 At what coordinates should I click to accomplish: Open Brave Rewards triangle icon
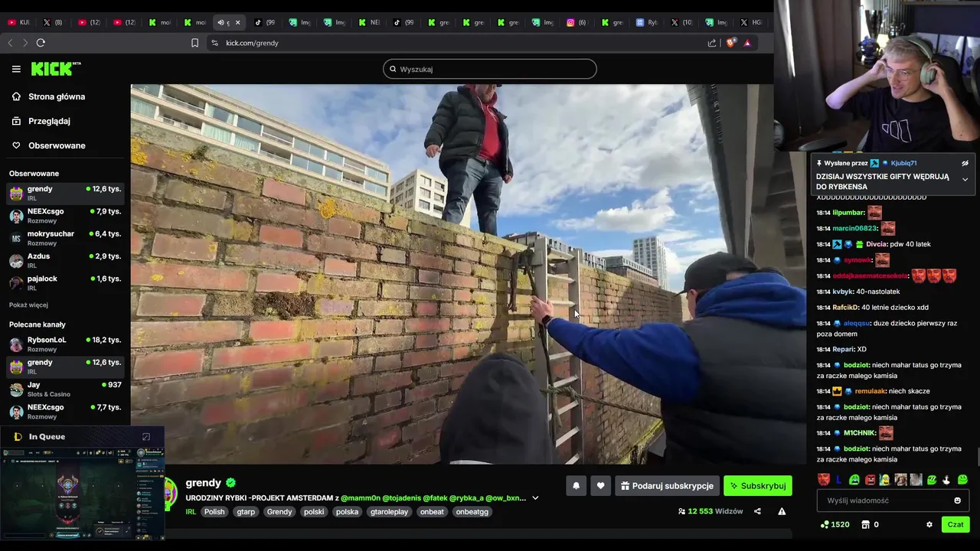point(747,43)
